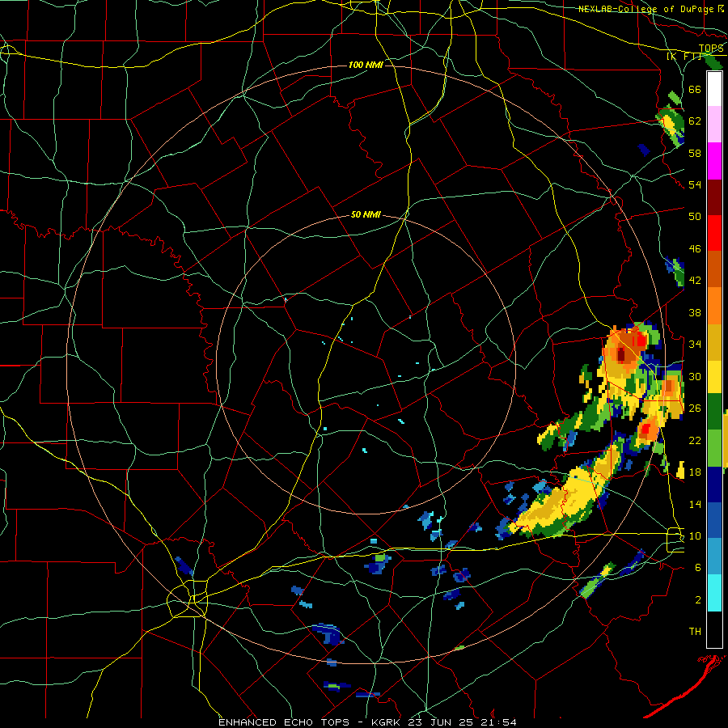Click the "50 NMI" range ring label
The image size is (728, 728).
point(366,214)
